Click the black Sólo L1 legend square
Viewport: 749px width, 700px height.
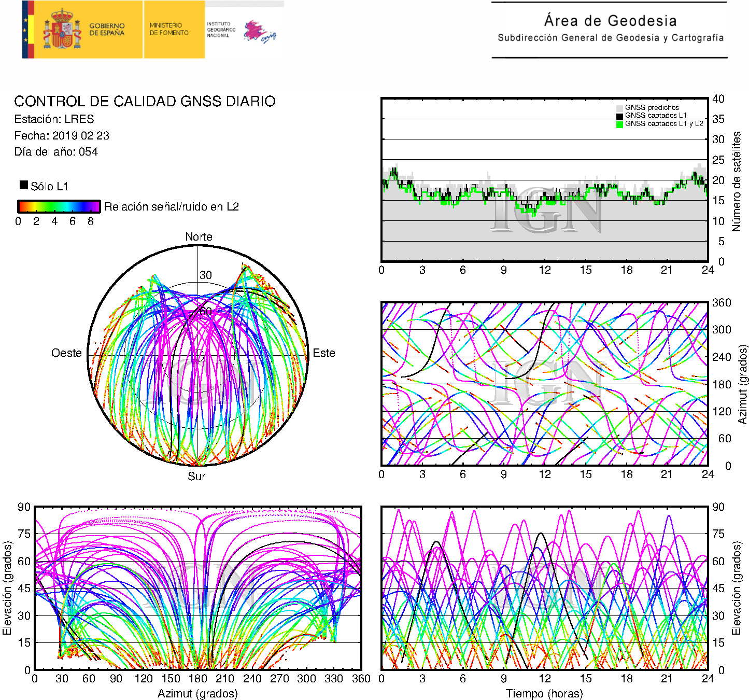pos(24,185)
